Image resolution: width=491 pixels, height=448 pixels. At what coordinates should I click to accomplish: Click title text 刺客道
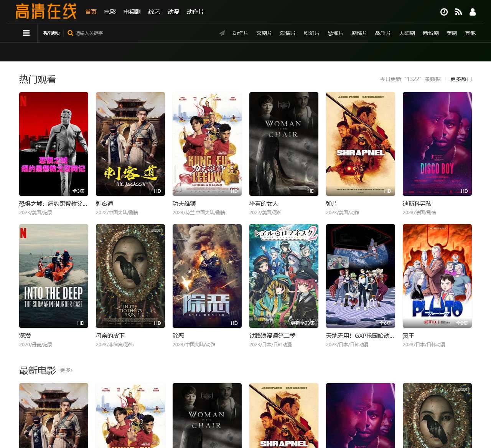(x=105, y=204)
